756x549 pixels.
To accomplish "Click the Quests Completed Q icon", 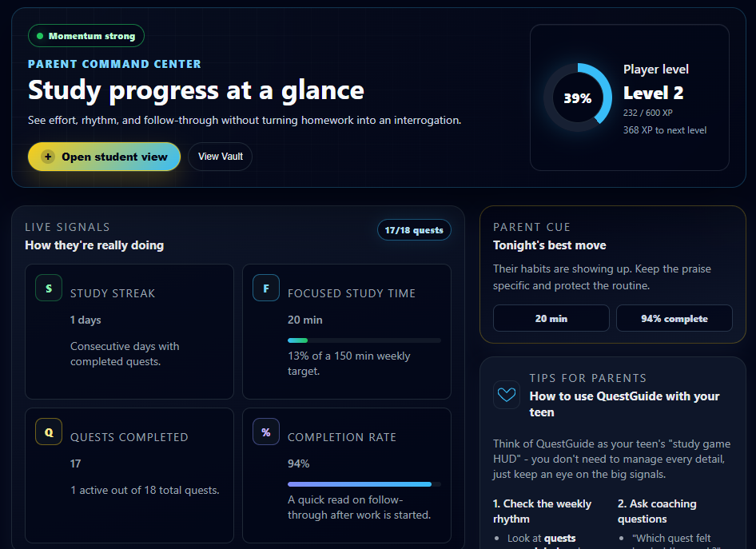I will pyautogui.click(x=49, y=432).
